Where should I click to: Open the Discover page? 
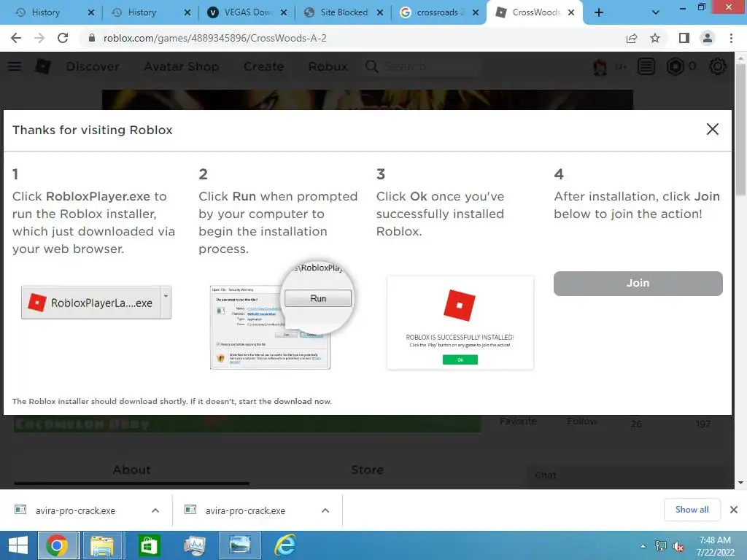click(x=93, y=66)
